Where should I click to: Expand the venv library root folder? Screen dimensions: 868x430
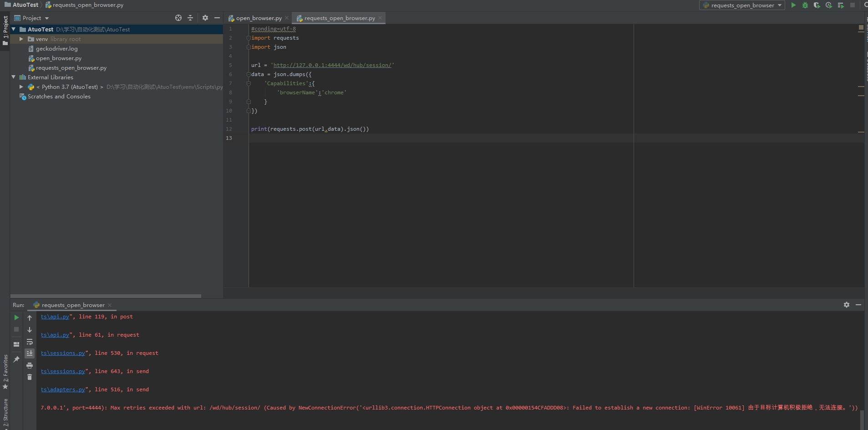21,39
